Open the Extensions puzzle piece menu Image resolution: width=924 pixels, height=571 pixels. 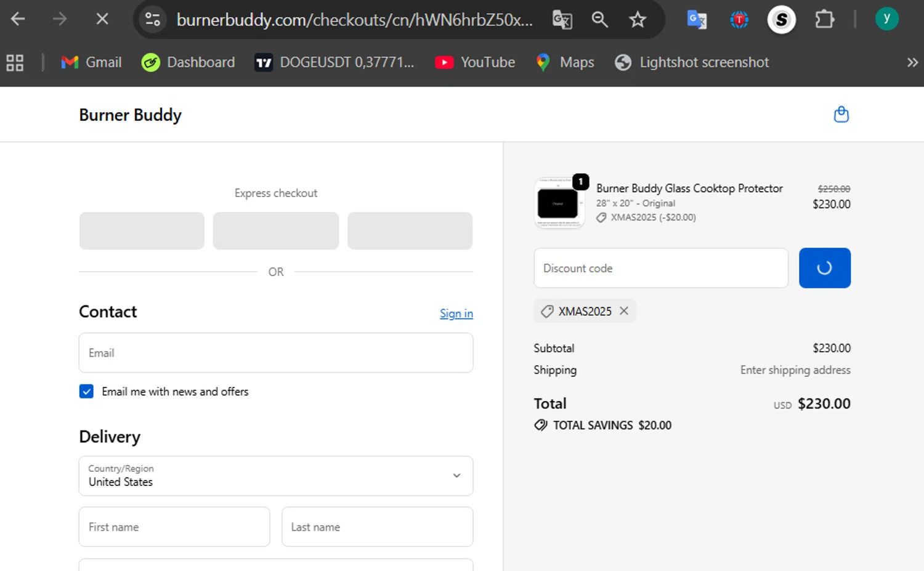[x=824, y=20]
